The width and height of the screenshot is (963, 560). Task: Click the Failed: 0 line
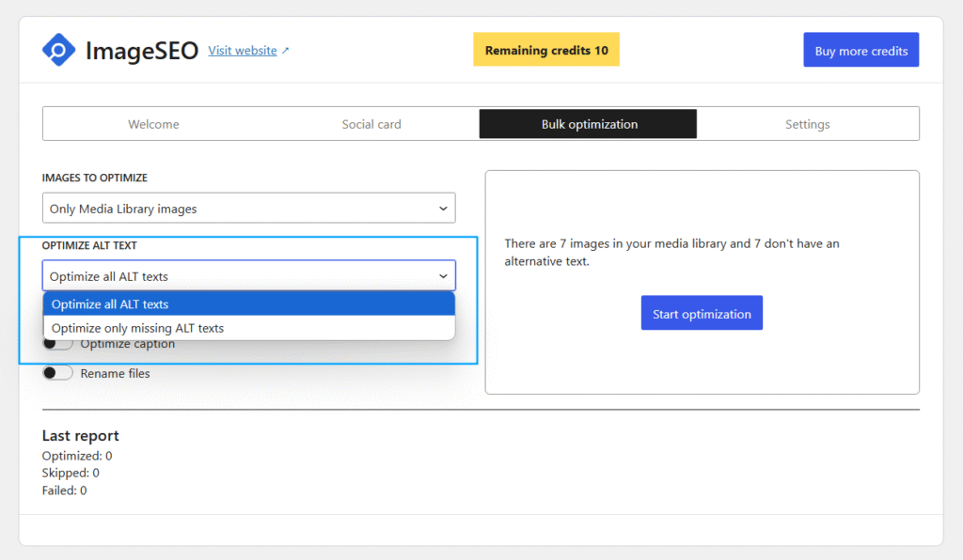(x=65, y=490)
